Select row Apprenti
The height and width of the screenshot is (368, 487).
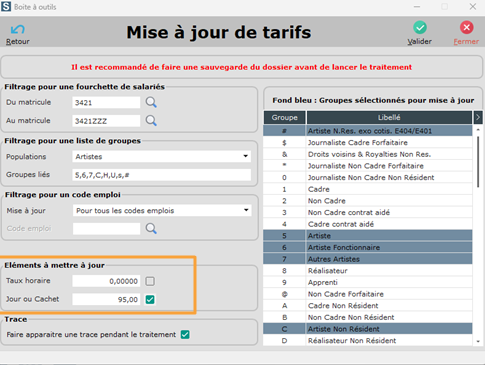368,282
